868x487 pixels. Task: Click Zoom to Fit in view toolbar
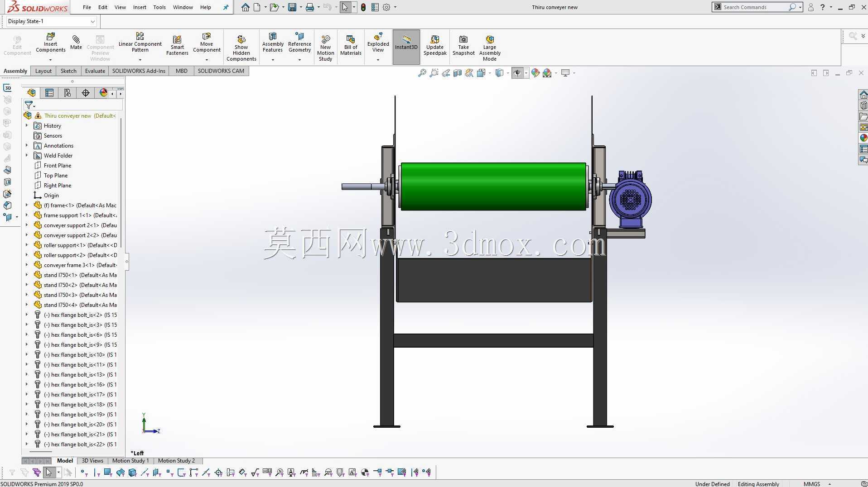pyautogui.click(x=422, y=73)
